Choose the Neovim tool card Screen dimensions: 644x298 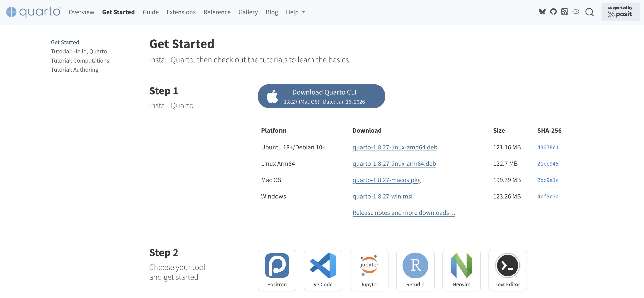click(x=461, y=270)
